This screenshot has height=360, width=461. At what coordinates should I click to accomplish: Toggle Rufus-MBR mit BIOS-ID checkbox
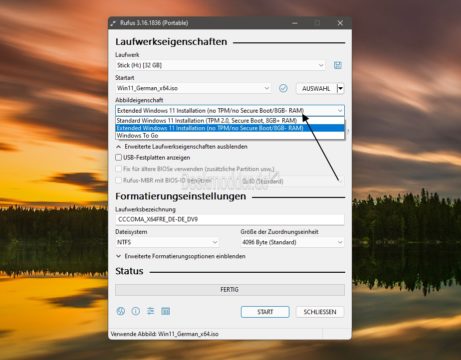point(118,180)
